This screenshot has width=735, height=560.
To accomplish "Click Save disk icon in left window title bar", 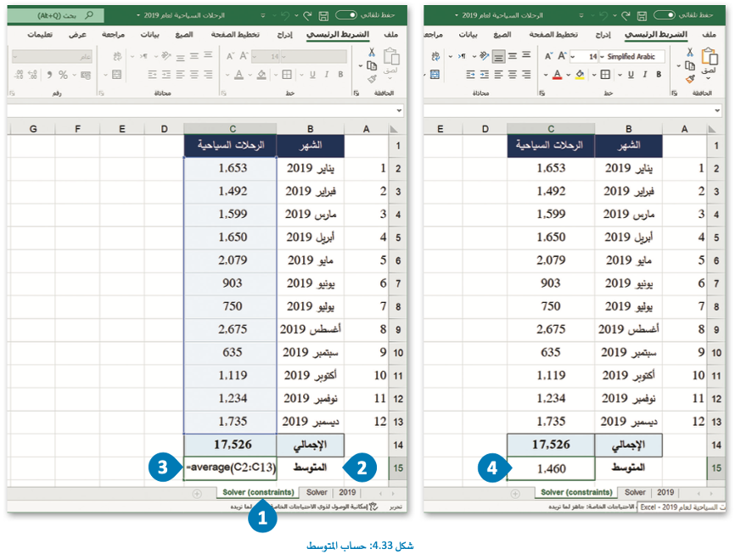I will (323, 15).
